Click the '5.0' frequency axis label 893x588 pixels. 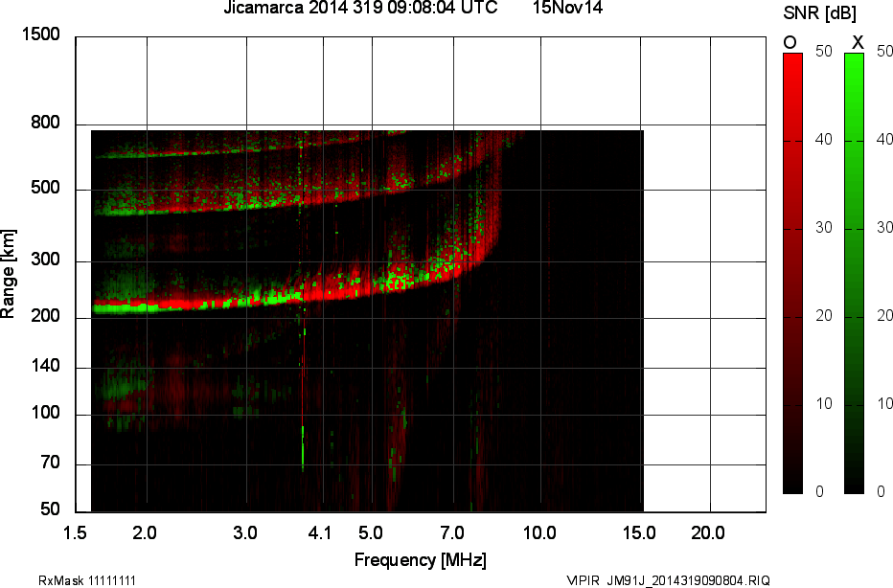coord(370,532)
